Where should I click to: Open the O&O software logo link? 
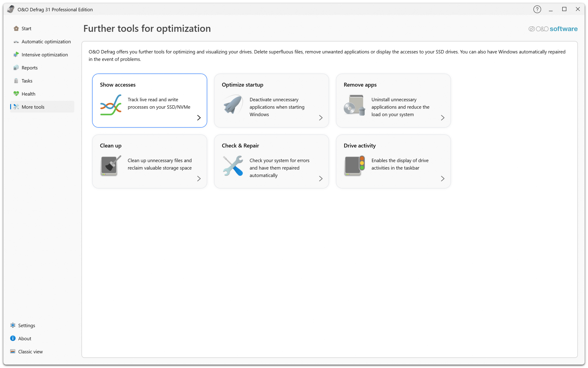[x=553, y=29]
